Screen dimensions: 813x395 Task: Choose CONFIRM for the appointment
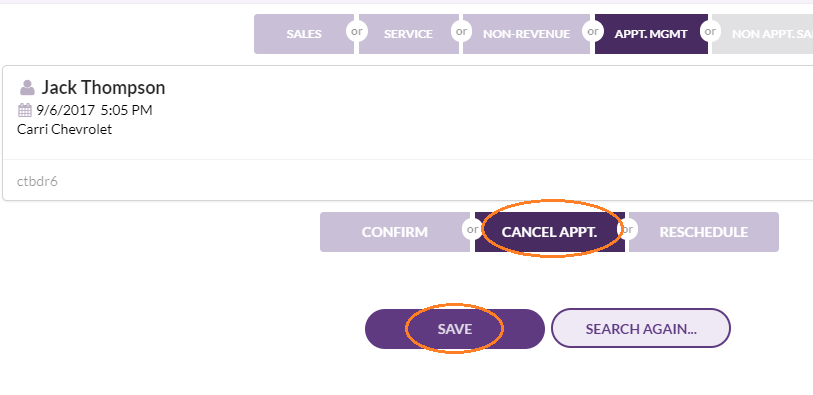click(x=395, y=232)
